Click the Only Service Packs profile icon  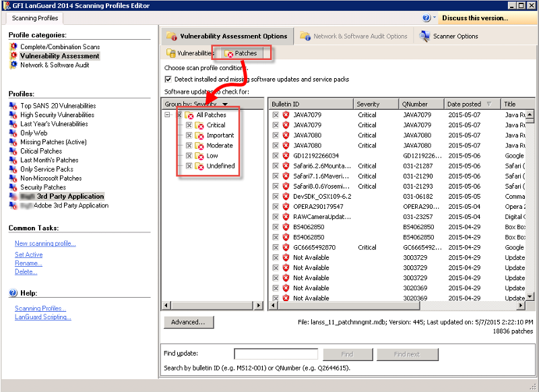[x=13, y=169]
